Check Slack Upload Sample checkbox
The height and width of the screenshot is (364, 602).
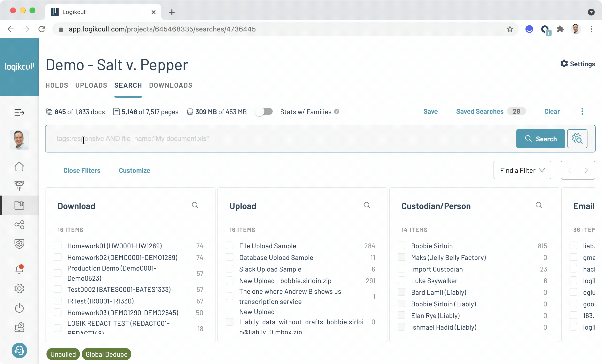tap(230, 269)
